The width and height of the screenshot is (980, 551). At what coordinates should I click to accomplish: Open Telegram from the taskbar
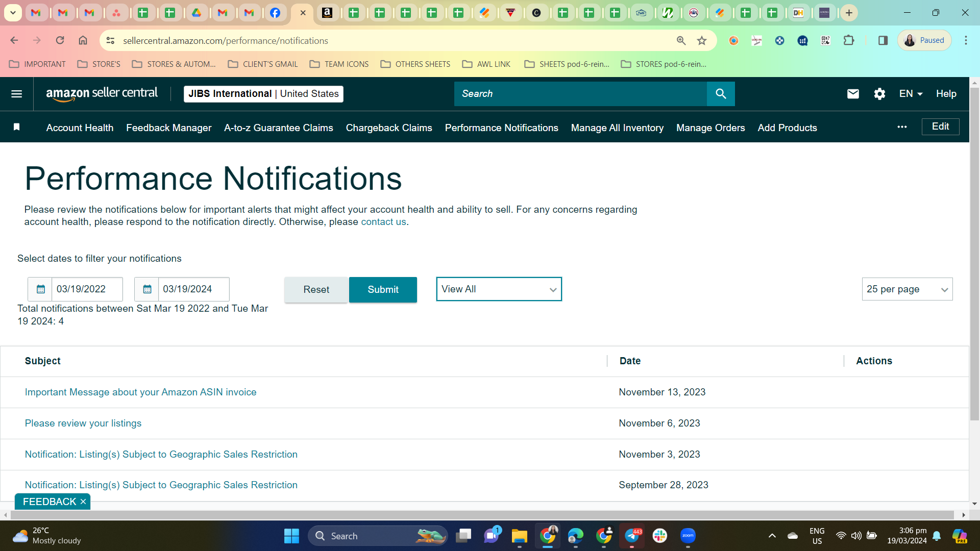click(x=632, y=536)
